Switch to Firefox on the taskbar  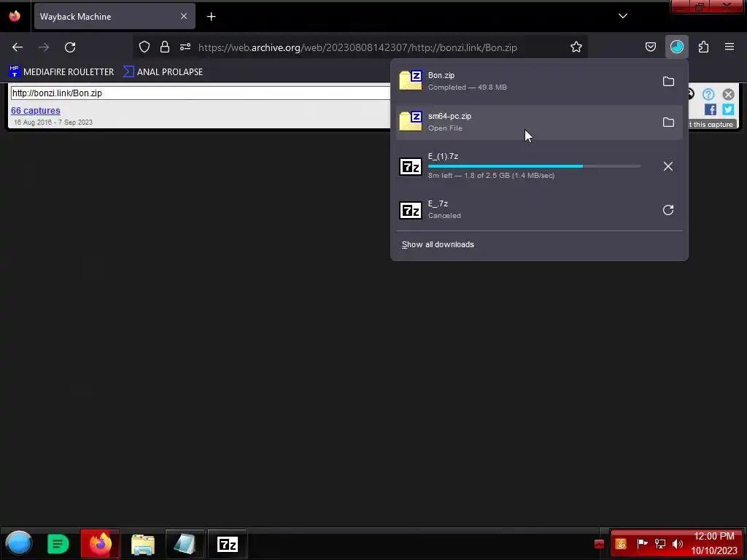100,544
